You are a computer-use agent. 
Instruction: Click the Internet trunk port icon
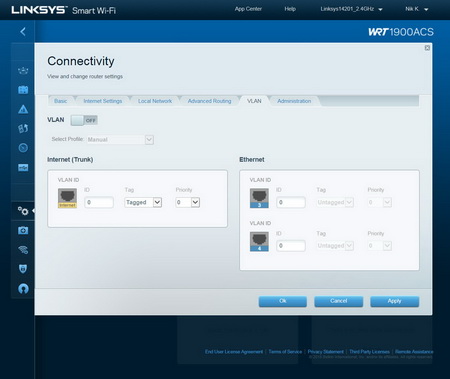click(x=67, y=198)
